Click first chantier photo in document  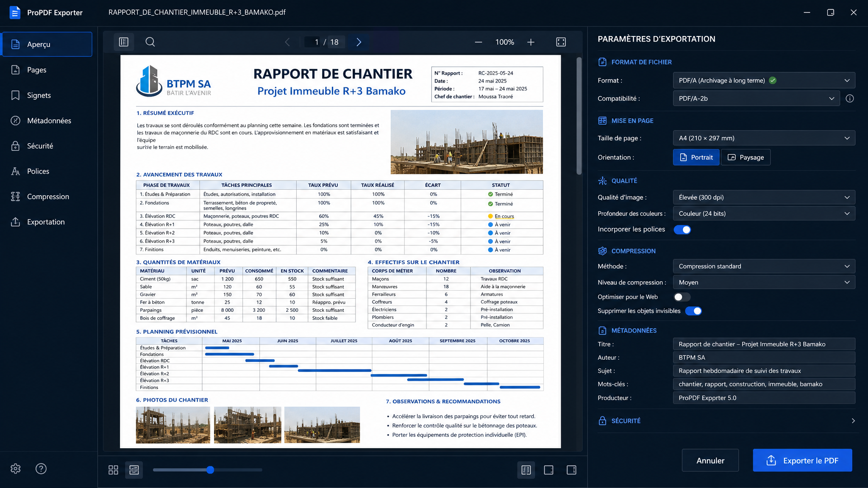click(x=173, y=425)
